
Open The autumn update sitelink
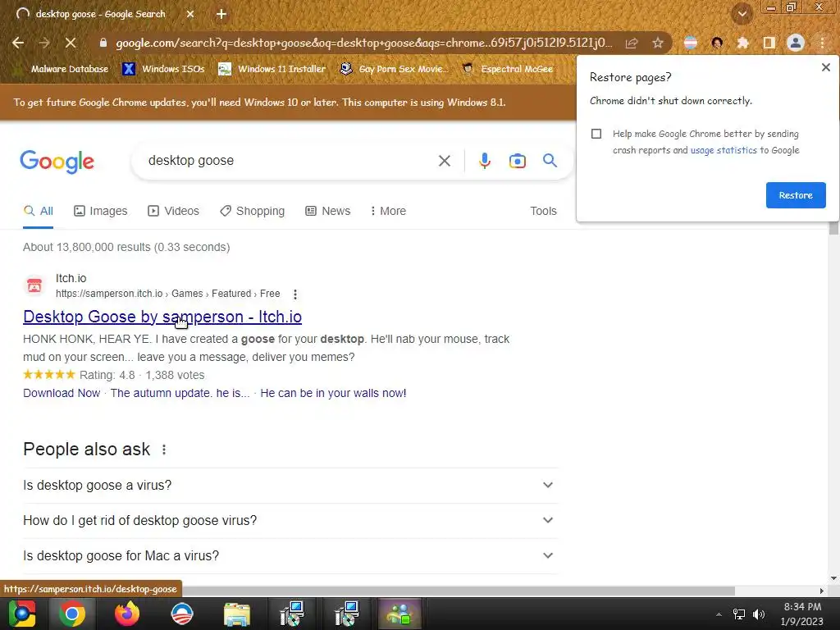pyautogui.click(x=180, y=393)
